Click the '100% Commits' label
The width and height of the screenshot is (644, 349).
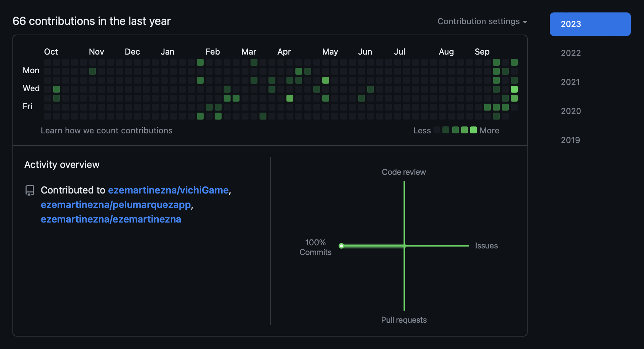(x=315, y=247)
